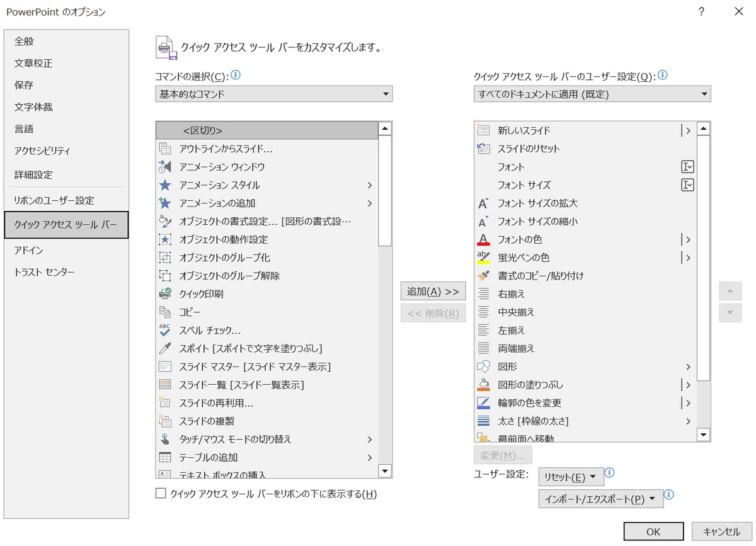Viewport: 756px width, 546px height.
Task: Click the 図形 shapes icon
Action: (483, 367)
